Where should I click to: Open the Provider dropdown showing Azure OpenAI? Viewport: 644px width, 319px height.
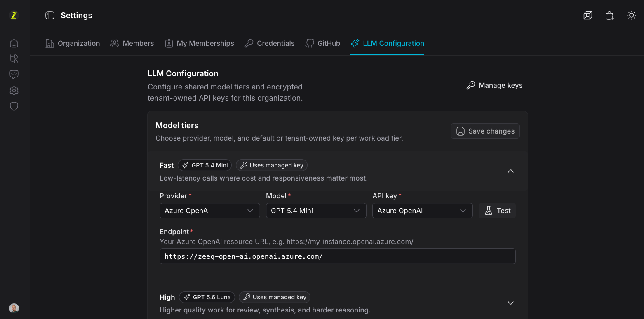(210, 211)
